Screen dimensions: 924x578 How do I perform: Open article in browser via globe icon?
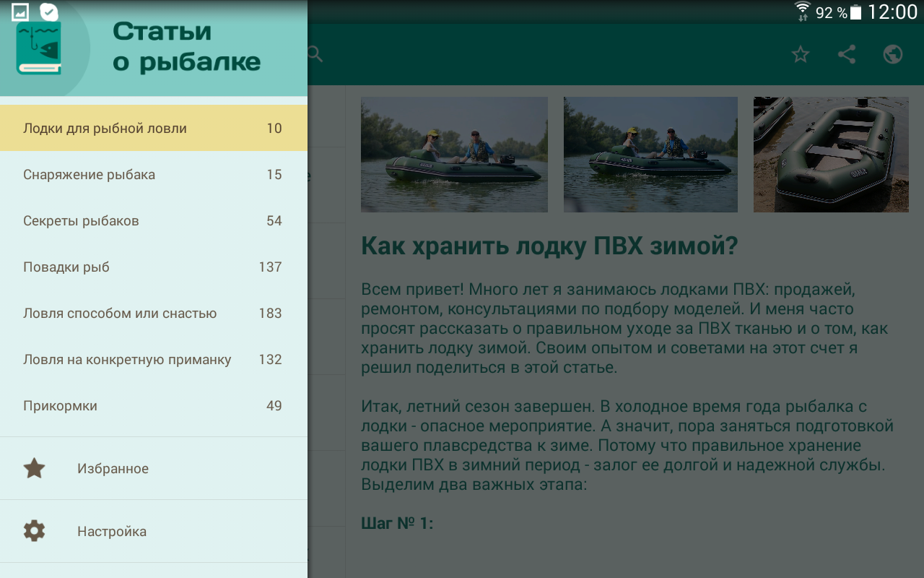893,54
